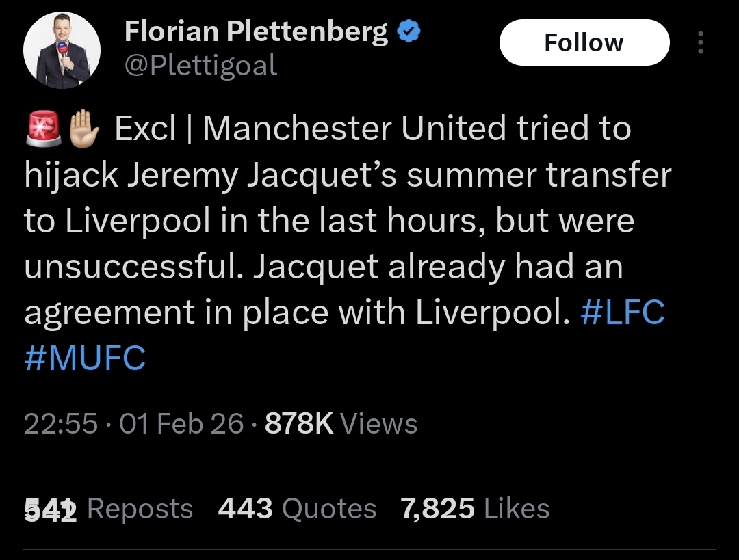Viewport: 739px width, 560px height.
Task: Open the three-dot more options menu
Action: click(699, 43)
